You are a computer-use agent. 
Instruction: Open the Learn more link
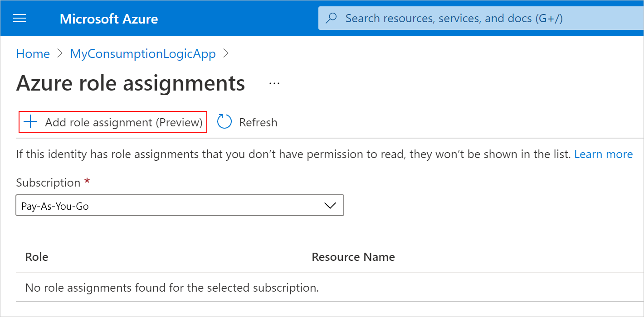[x=603, y=154]
